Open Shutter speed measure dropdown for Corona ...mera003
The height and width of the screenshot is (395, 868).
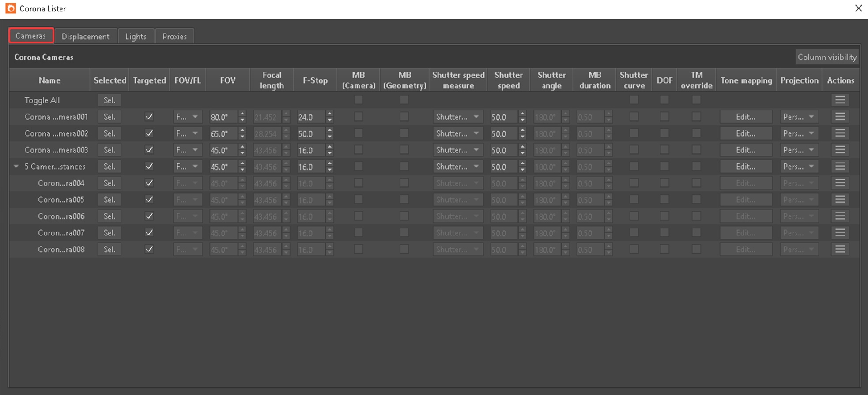(x=458, y=150)
